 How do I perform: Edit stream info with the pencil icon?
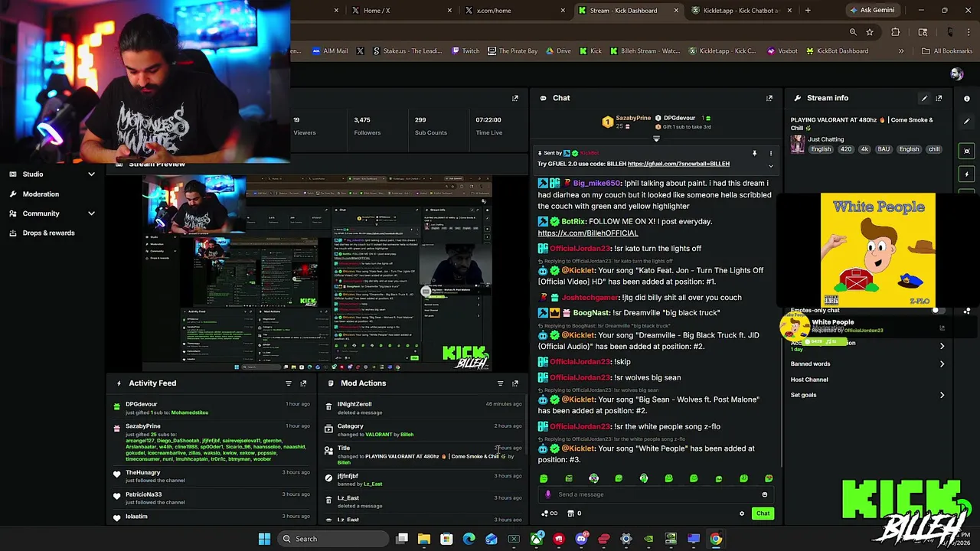coord(924,98)
